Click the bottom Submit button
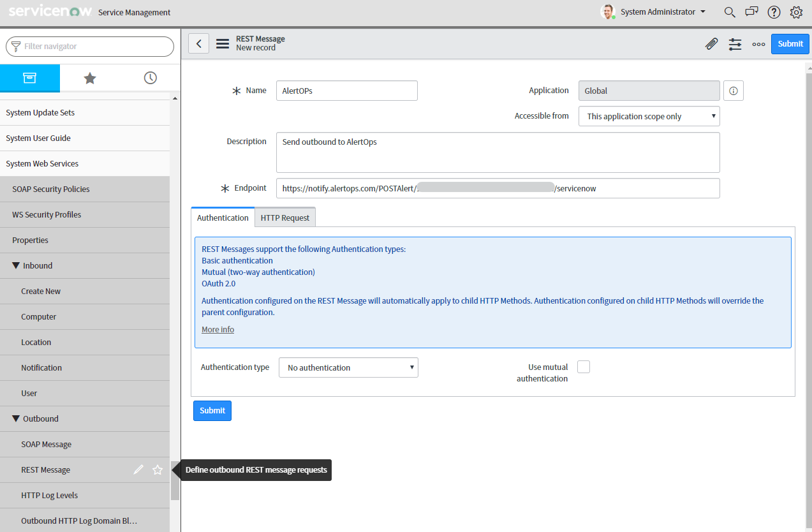This screenshot has height=532, width=812. point(212,411)
